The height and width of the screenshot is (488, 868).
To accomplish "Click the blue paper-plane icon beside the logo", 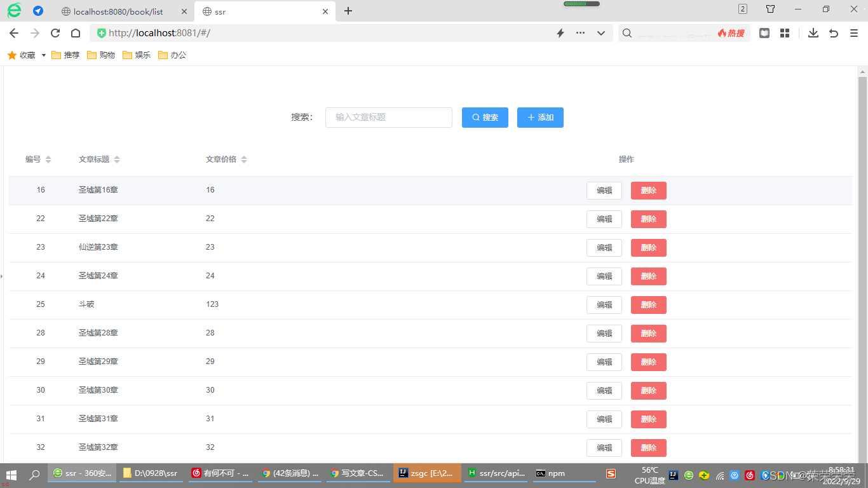I will 38,11.
